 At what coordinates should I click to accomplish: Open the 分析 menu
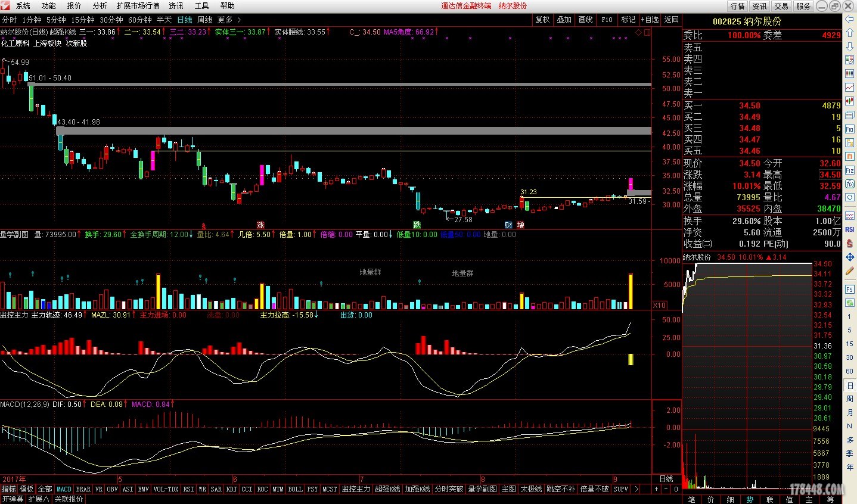point(100,5)
